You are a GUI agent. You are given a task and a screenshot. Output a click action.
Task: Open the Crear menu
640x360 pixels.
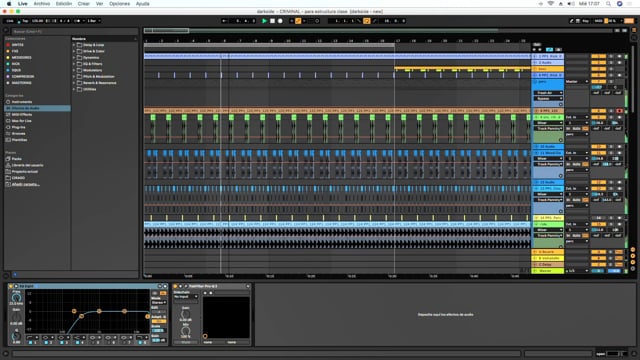click(84, 4)
